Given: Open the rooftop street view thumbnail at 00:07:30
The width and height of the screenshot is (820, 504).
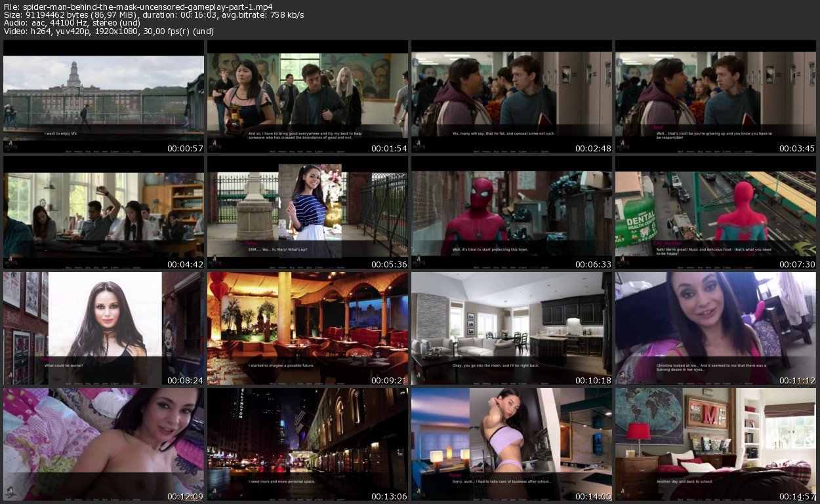Looking at the screenshot, I should click(716, 208).
